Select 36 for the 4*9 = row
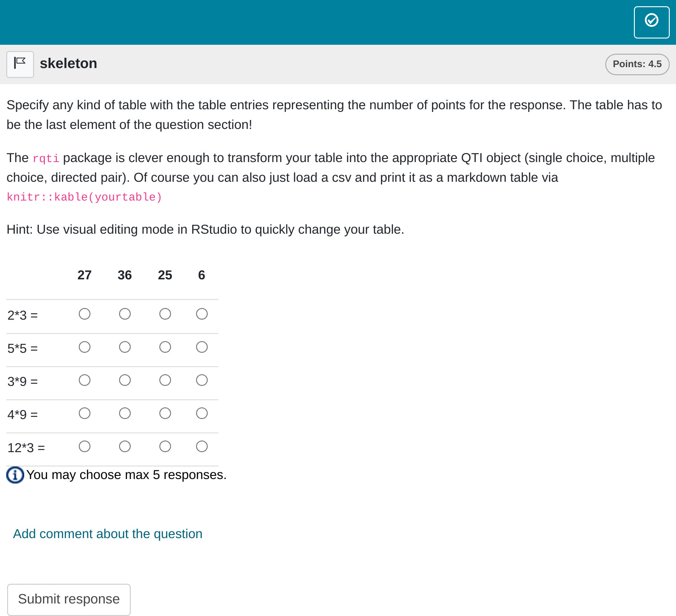This screenshot has height=616, width=676. [125, 413]
